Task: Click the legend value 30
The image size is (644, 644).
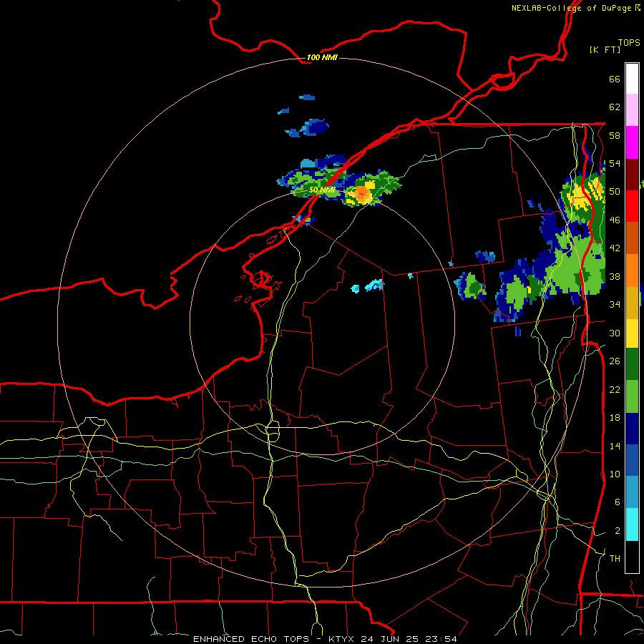Action: pos(615,333)
